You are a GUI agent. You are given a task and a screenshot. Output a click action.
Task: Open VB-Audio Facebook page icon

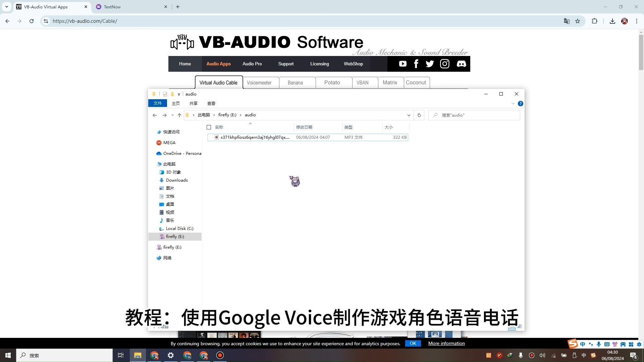click(x=416, y=64)
